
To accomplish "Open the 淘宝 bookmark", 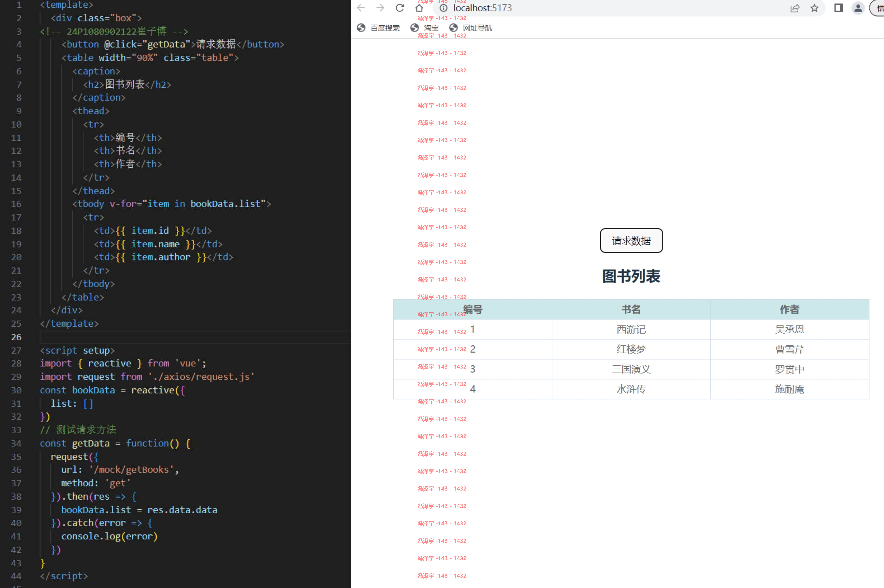I will point(424,28).
